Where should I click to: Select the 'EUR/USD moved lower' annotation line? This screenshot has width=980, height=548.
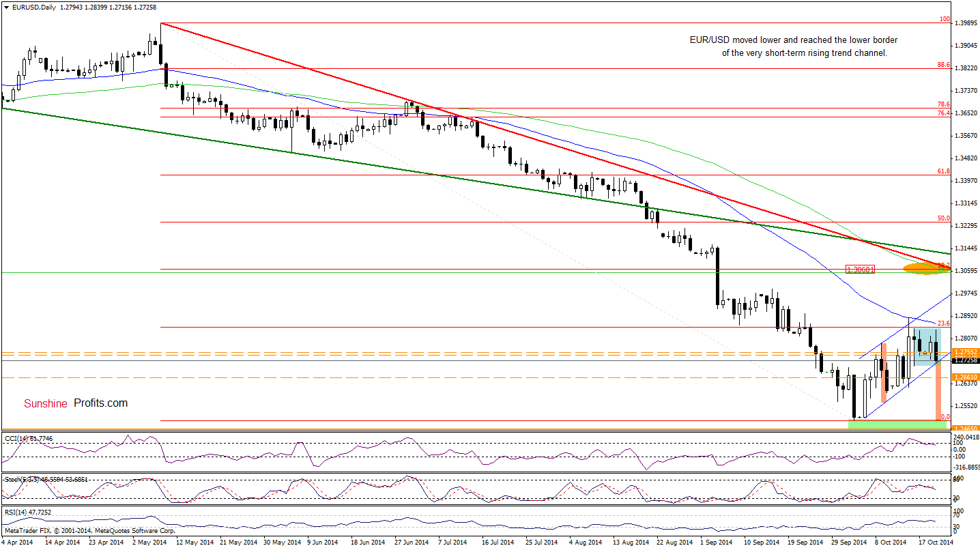[794, 40]
